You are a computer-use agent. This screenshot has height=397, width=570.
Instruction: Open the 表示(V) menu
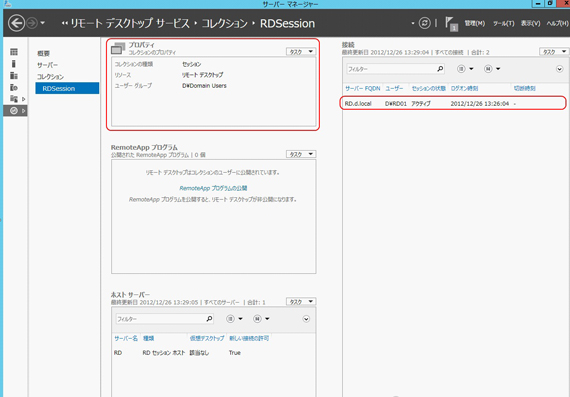pos(530,23)
